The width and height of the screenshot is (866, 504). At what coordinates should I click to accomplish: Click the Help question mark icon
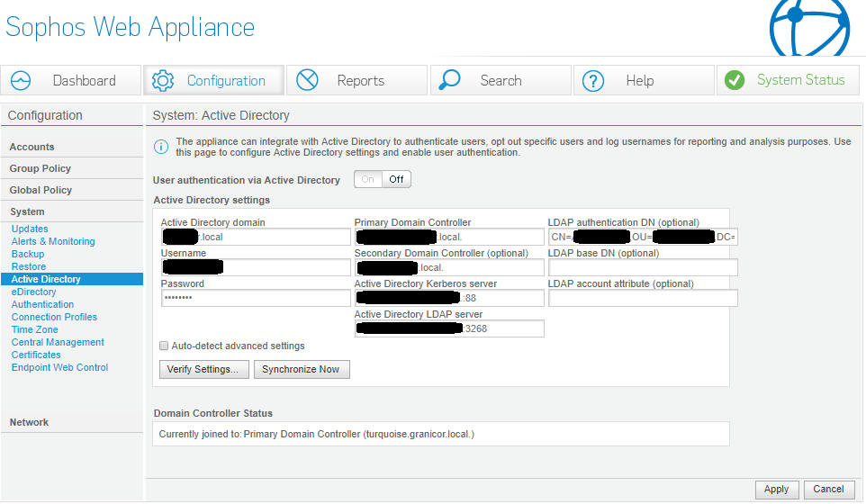[x=593, y=81]
